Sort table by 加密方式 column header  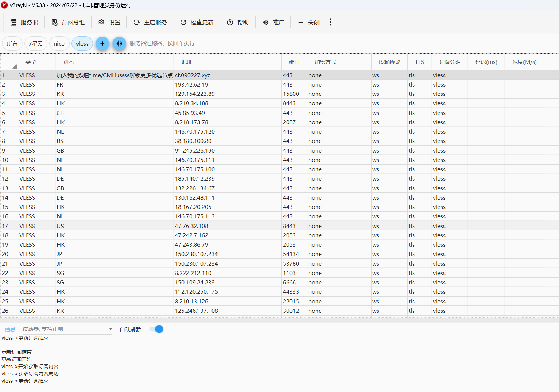339,62
